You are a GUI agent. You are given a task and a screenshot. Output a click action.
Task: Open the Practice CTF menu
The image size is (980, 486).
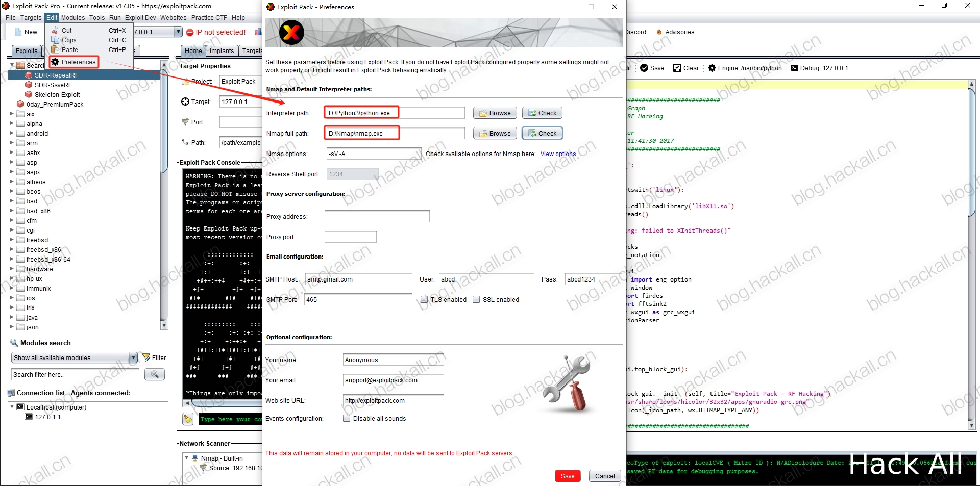209,17
